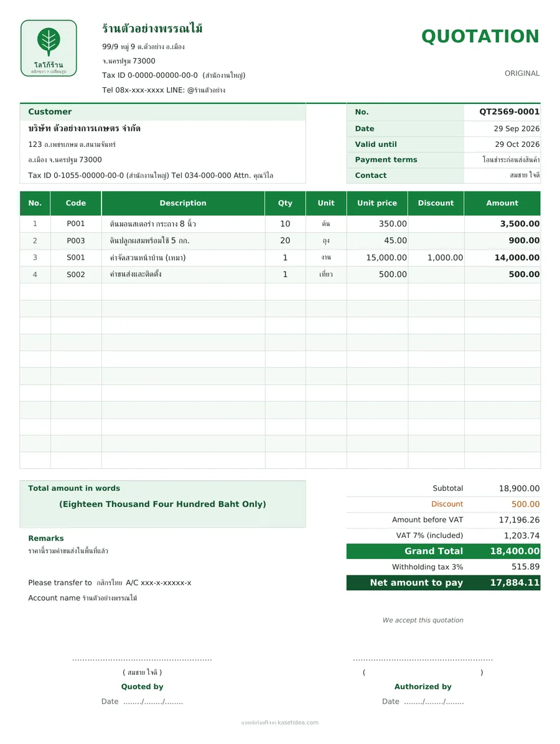560x744 pixels.
Task: Click the ORIGINAL label under the title
Action: (x=521, y=73)
